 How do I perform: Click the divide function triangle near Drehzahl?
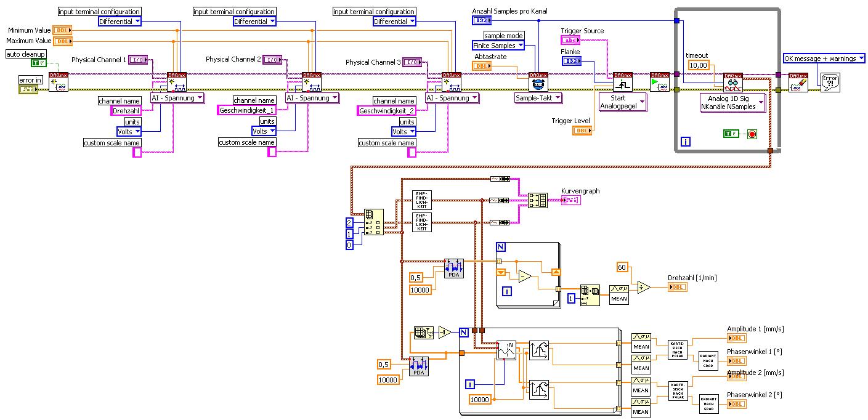[644, 286]
